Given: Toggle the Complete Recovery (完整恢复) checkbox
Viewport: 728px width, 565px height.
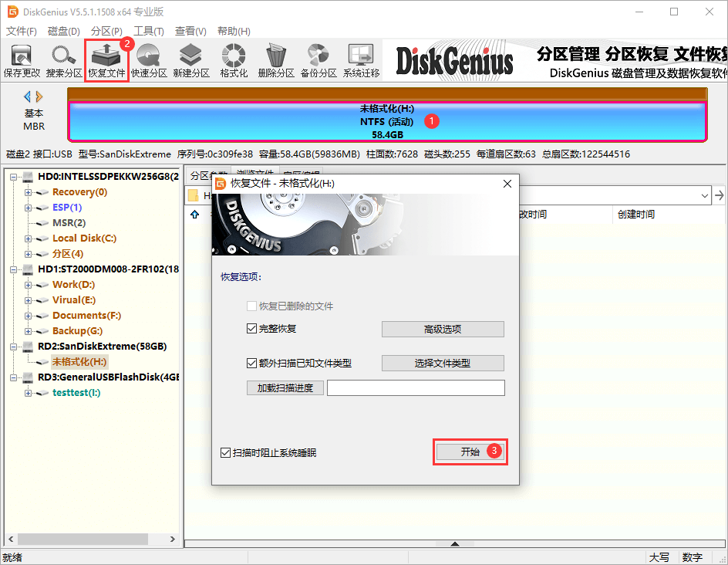Looking at the screenshot, I should point(251,329).
